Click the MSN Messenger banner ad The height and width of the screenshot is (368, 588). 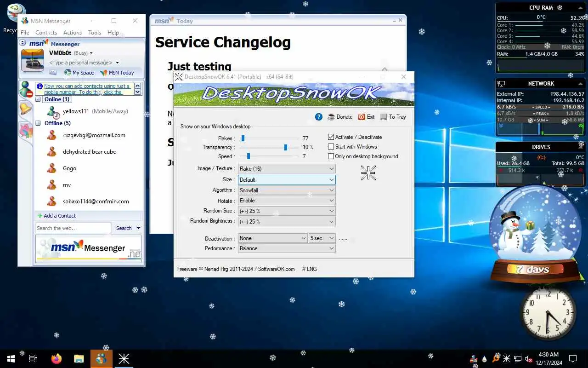tap(89, 249)
